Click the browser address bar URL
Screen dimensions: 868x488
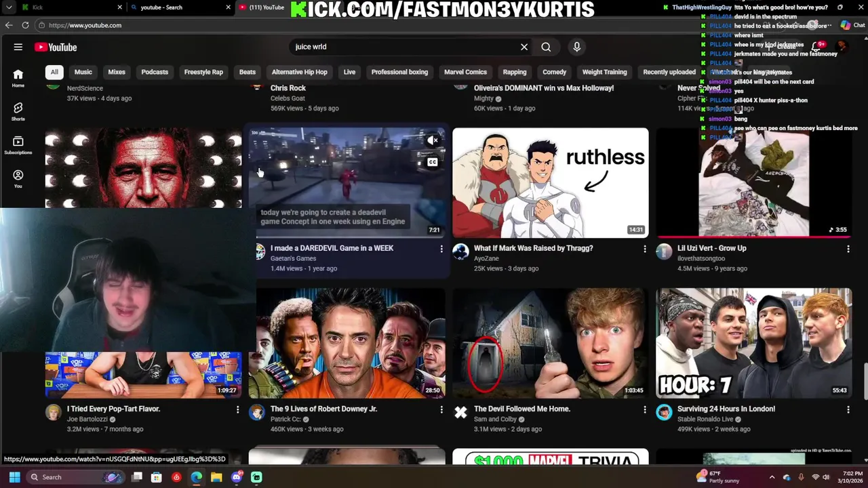pyautogui.click(x=85, y=25)
